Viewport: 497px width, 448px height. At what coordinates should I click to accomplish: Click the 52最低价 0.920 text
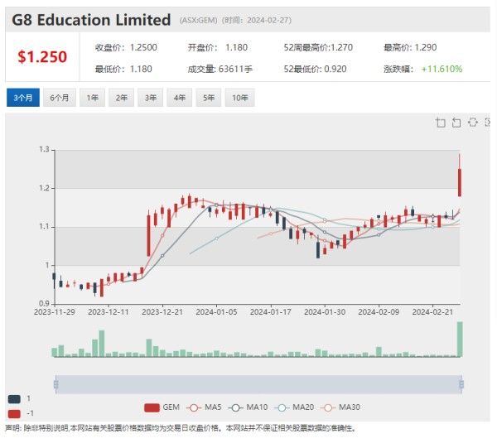coord(315,69)
